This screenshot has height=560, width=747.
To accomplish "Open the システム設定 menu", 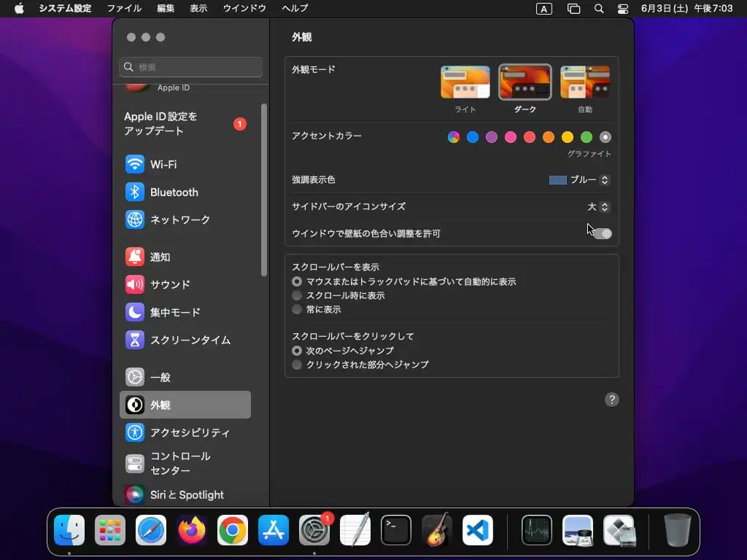I will [x=65, y=9].
